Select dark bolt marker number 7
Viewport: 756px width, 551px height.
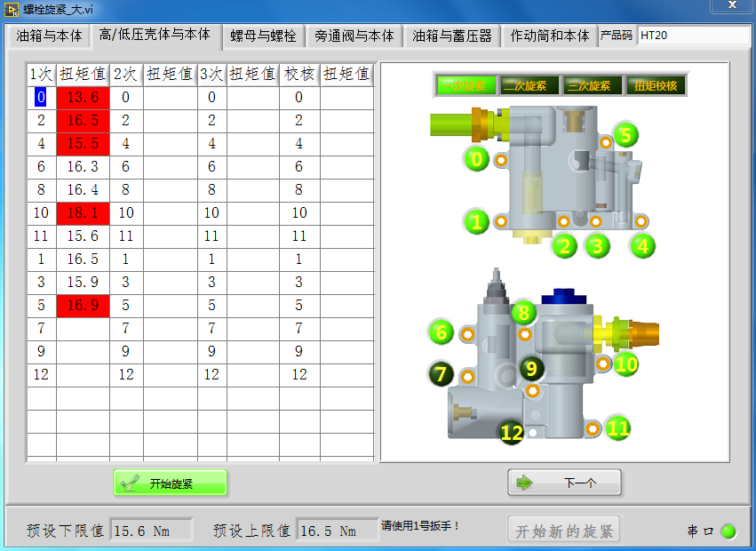(x=441, y=374)
